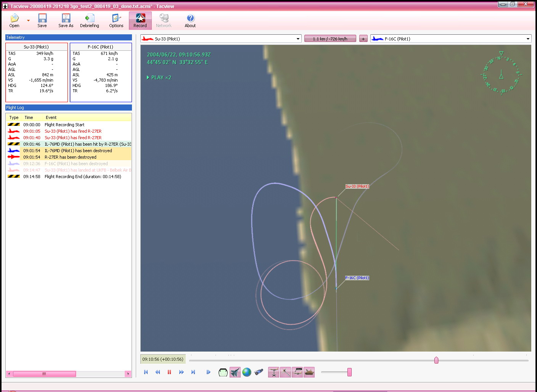The image size is (537, 392).
Task: Expand the Su-33 (Pilot1) aircraft dropdown
Action: click(298, 39)
